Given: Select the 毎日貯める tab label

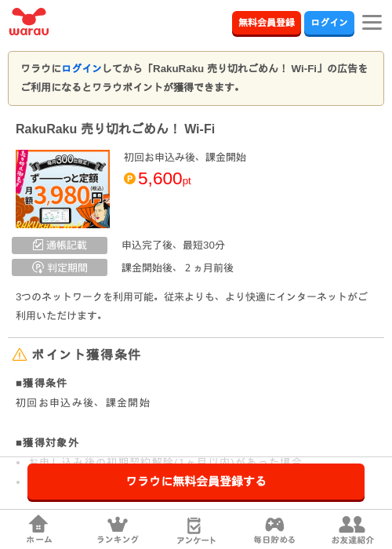Looking at the screenshot, I should point(274,540).
